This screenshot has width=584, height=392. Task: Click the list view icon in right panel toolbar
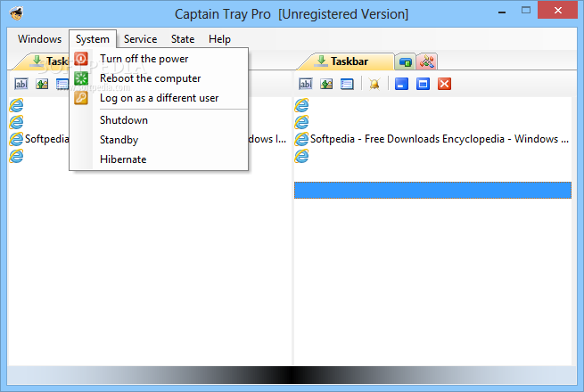tap(347, 84)
